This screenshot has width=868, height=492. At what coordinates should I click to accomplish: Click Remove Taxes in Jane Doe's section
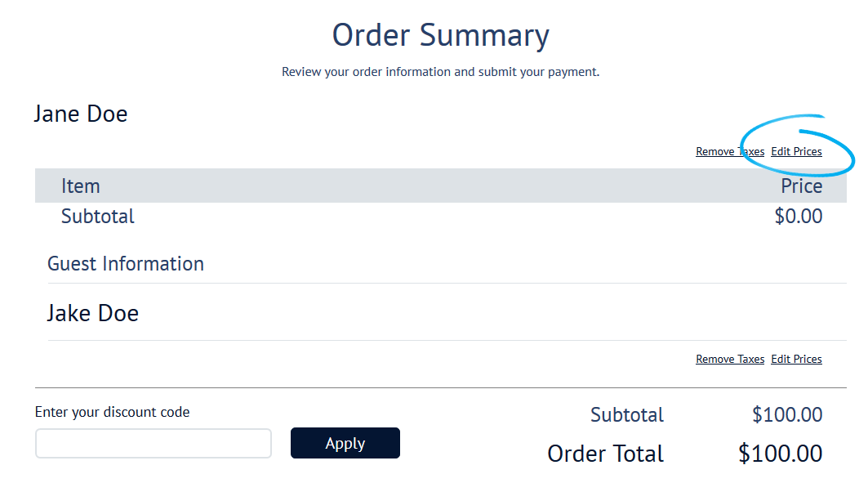point(729,151)
